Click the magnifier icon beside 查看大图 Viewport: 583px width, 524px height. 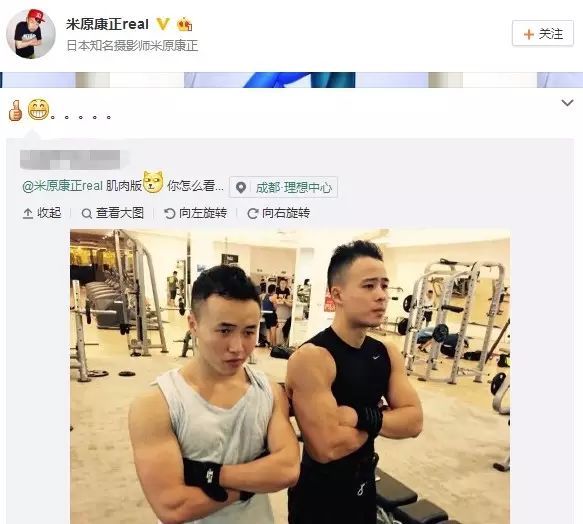(x=86, y=214)
